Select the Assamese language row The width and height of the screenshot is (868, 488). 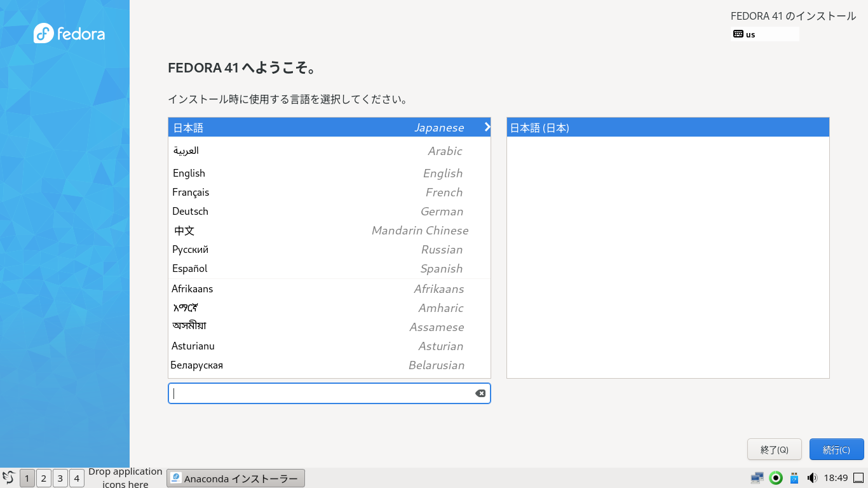point(329,327)
